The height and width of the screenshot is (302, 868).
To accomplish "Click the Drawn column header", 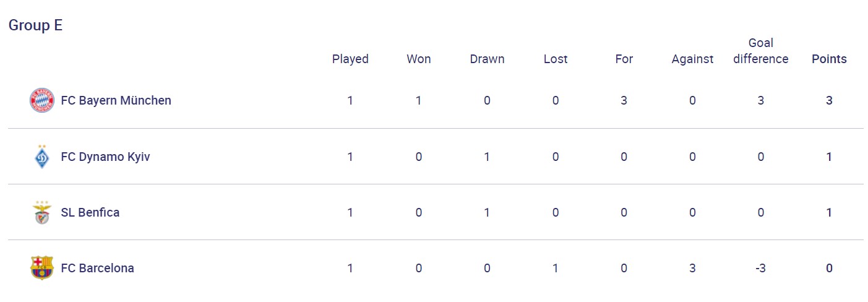I will [x=487, y=59].
